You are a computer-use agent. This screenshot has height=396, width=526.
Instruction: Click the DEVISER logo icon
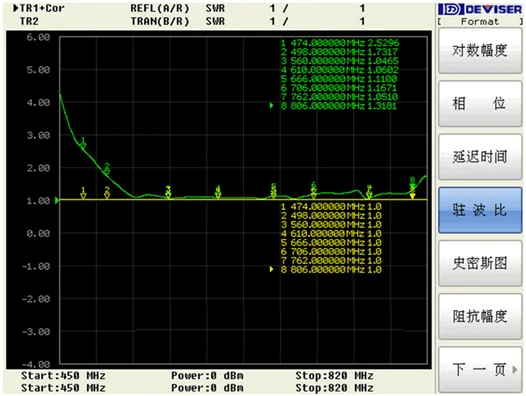pos(451,9)
